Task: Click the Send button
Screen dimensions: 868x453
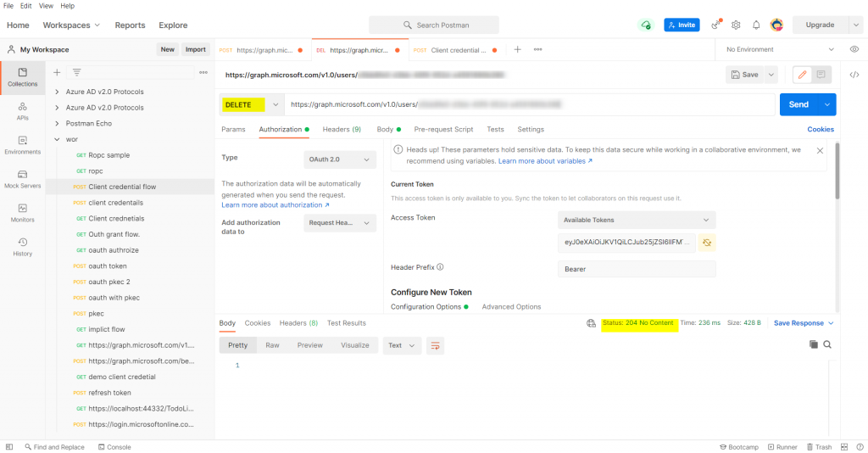Action: (x=798, y=104)
